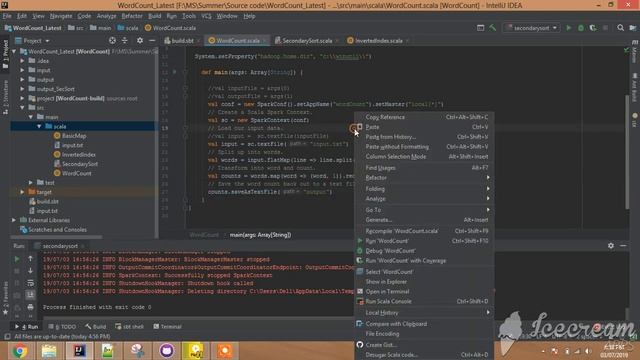Viewport: 640px width, 360px height.
Task: Click IntelliJ IDEA taskbar icon
Action: 79,351
